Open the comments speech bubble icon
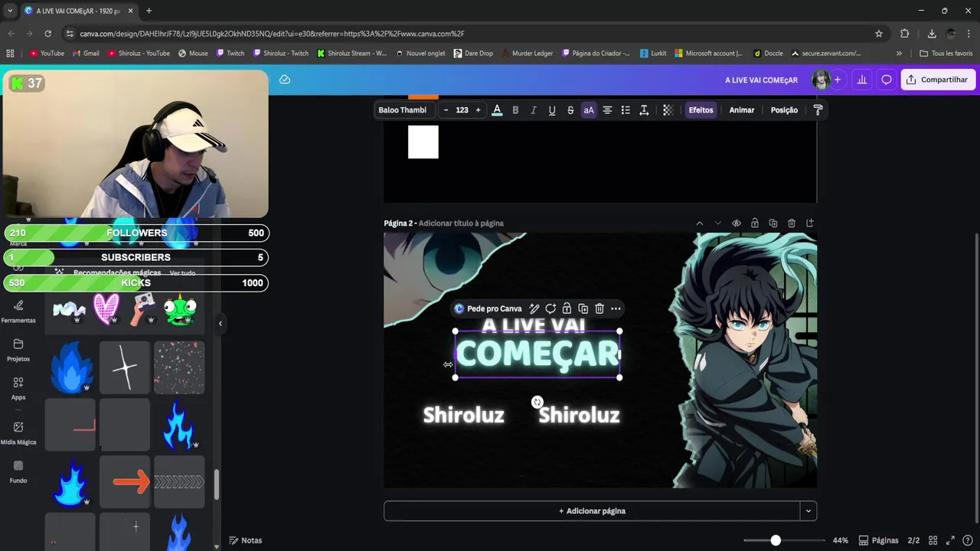Screen dimensions: 980x551 [887, 80]
